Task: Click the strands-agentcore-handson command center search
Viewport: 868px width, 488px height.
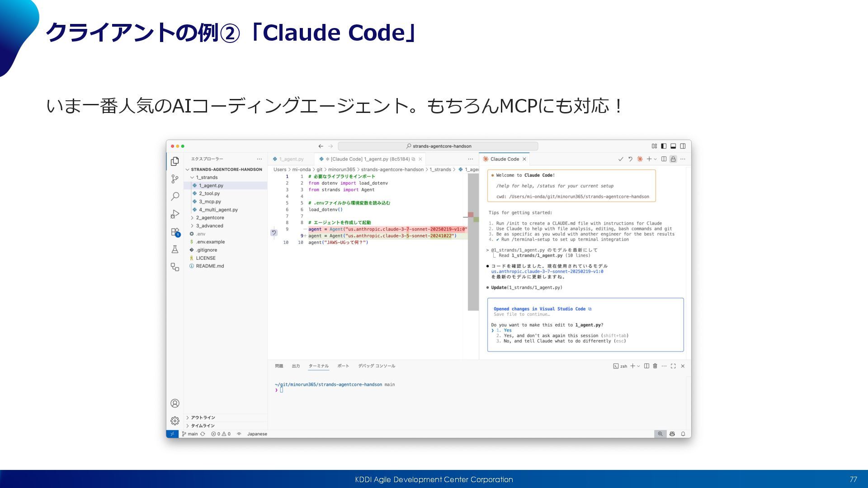Action: click(x=438, y=146)
